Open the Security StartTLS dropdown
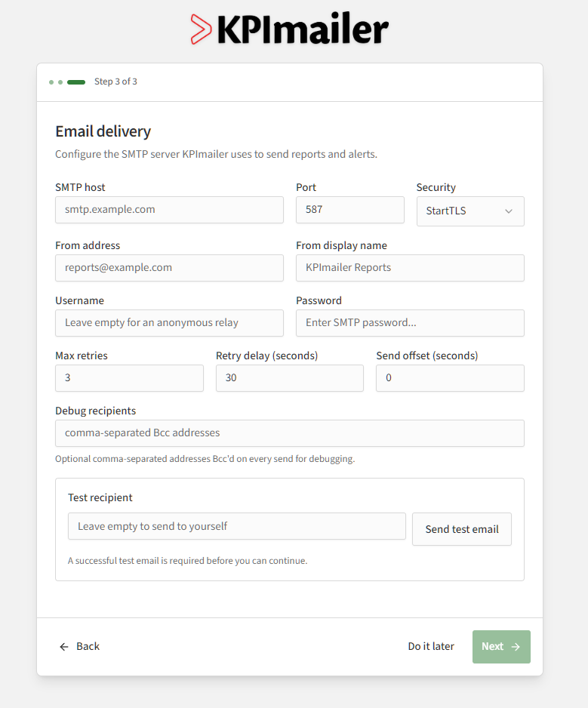Image resolution: width=588 pixels, height=708 pixels. (x=470, y=211)
